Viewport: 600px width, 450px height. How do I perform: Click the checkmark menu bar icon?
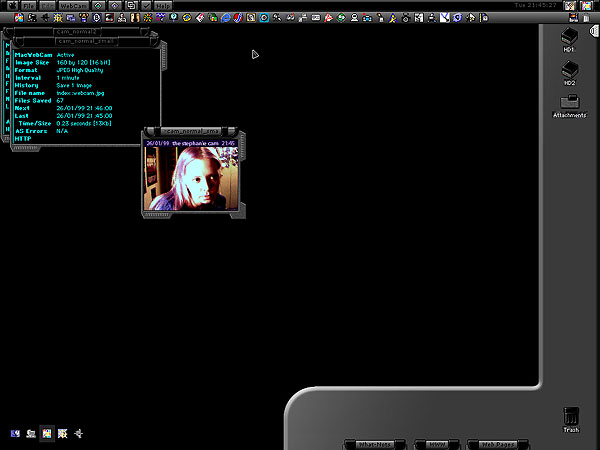pyautogui.click(x=147, y=6)
